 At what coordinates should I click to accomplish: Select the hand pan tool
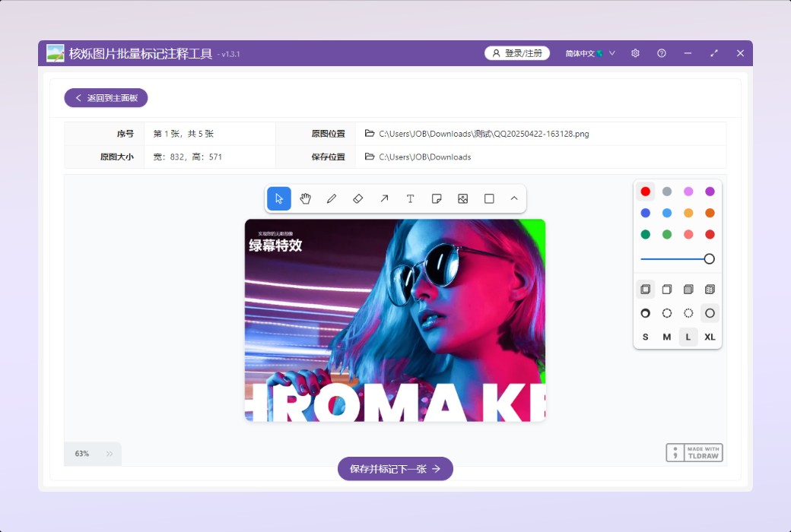pyautogui.click(x=305, y=198)
